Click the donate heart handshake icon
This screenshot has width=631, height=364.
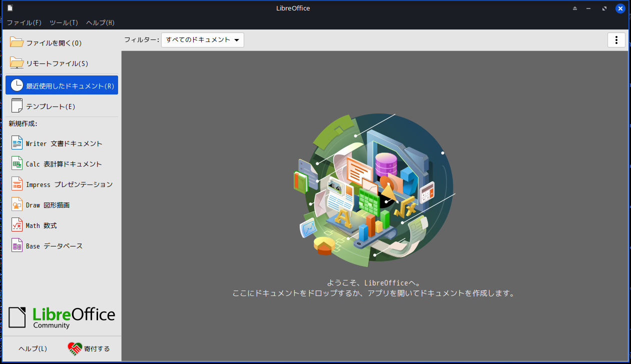tap(75, 348)
